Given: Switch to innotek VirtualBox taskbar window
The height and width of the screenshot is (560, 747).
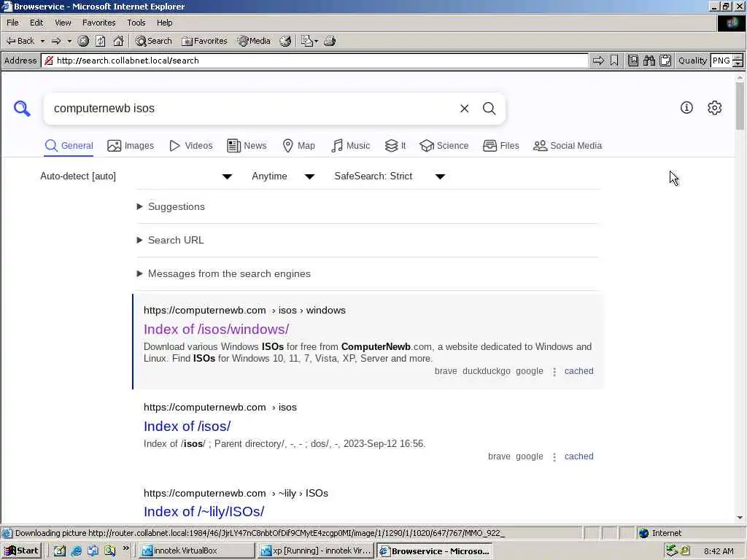Looking at the screenshot, I should pyautogui.click(x=197, y=551).
